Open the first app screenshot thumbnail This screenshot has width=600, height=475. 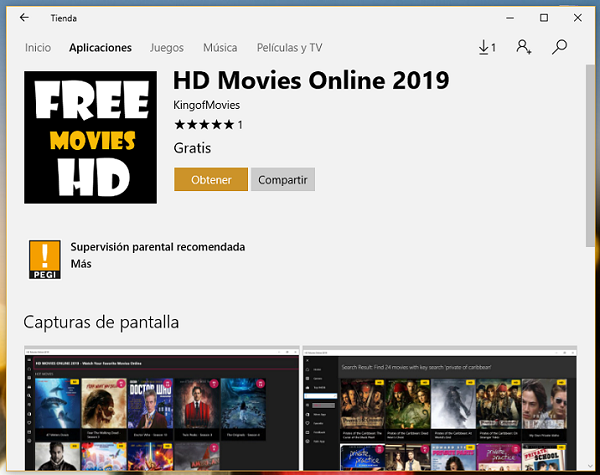click(161, 408)
